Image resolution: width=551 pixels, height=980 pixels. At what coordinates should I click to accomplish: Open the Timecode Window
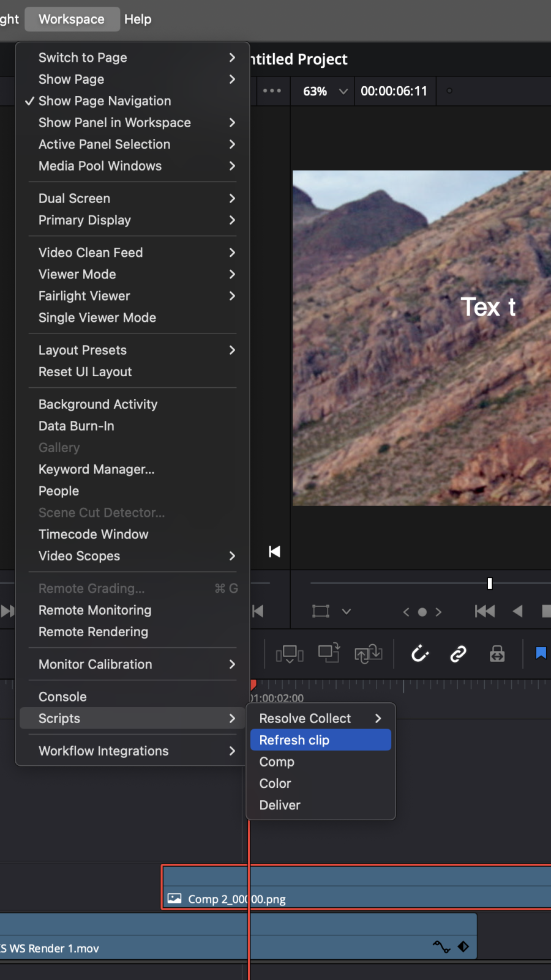tap(132, 534)
